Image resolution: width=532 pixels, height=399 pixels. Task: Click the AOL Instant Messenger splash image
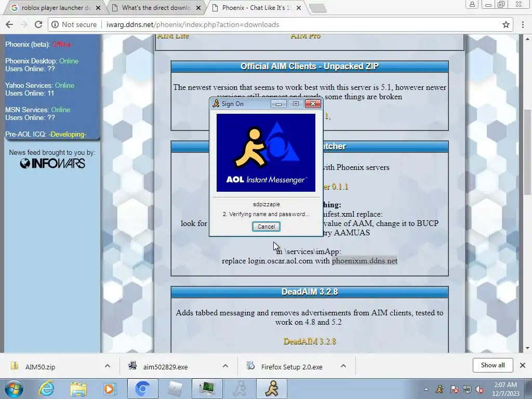point(265,153)
